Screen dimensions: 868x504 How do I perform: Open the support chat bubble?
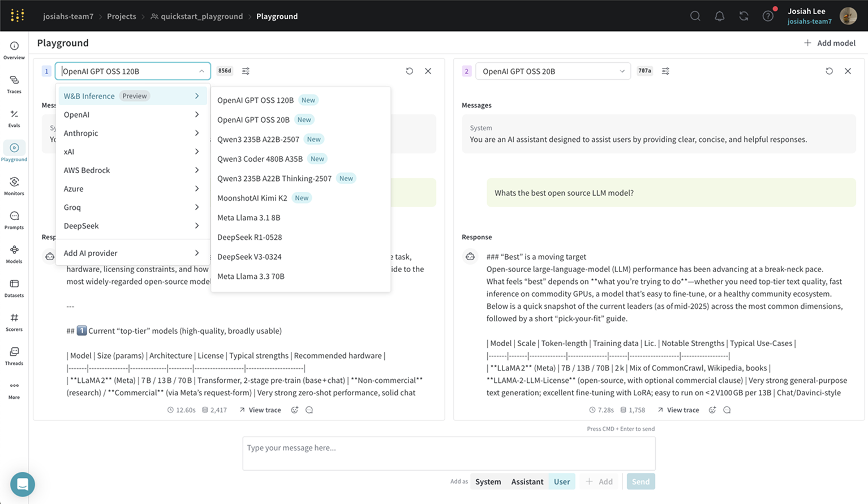[23, 484]
